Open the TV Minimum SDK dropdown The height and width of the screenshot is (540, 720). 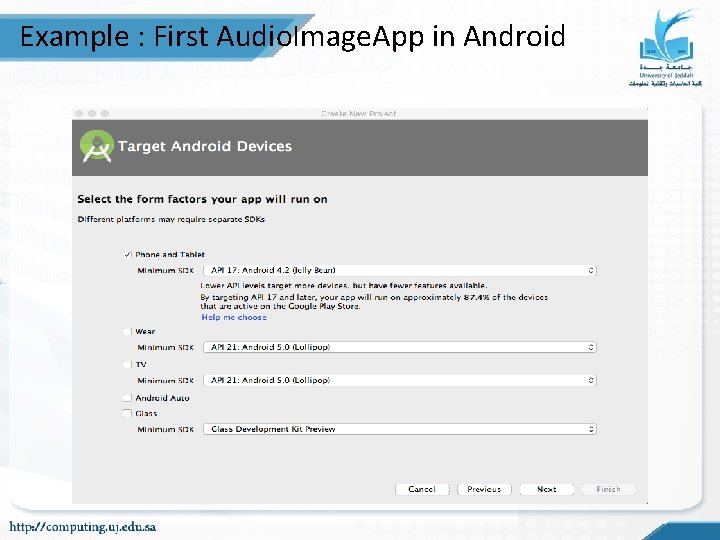click(399, 380)
